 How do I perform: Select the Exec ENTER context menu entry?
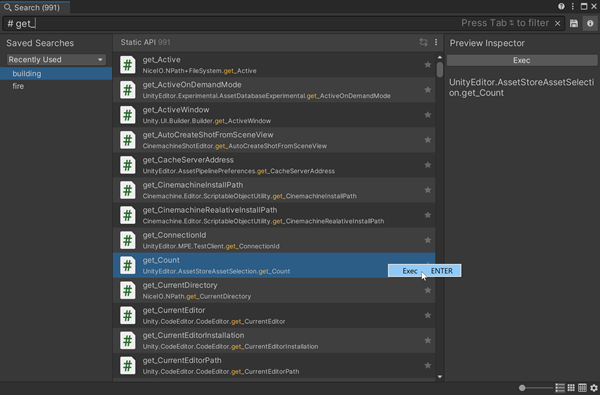[x=424, y=271]
